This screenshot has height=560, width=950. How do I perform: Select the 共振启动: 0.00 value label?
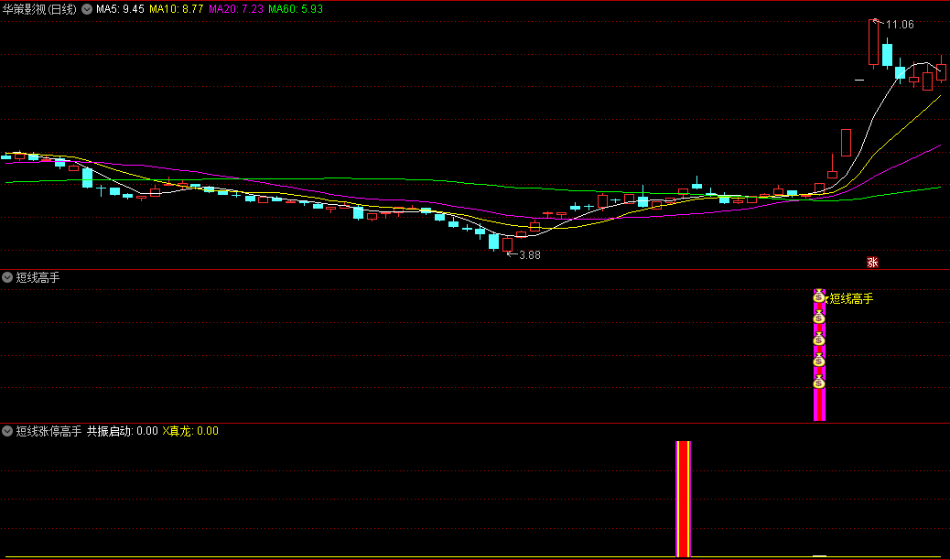(123, 431)
